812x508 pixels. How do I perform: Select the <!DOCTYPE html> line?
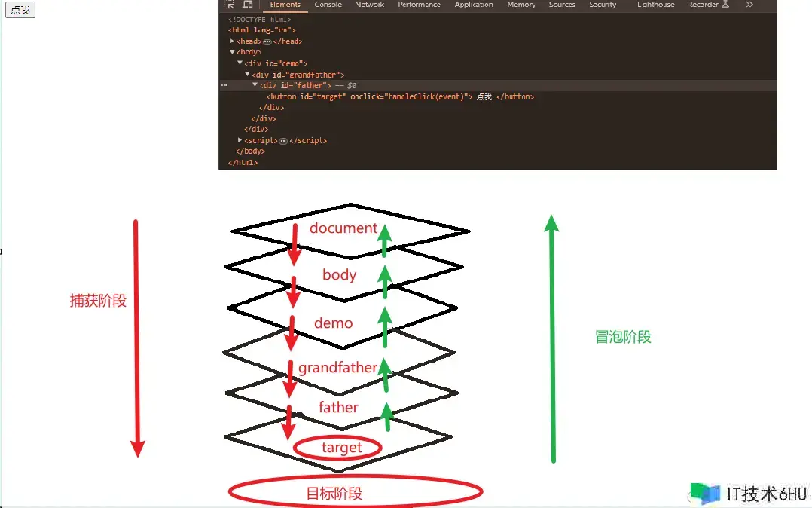pos(259,19)
